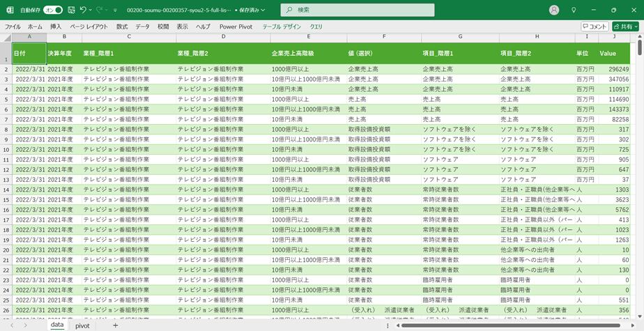Click the Undo arrow icon
Screen dimensions: 644x331
point(83,10)
